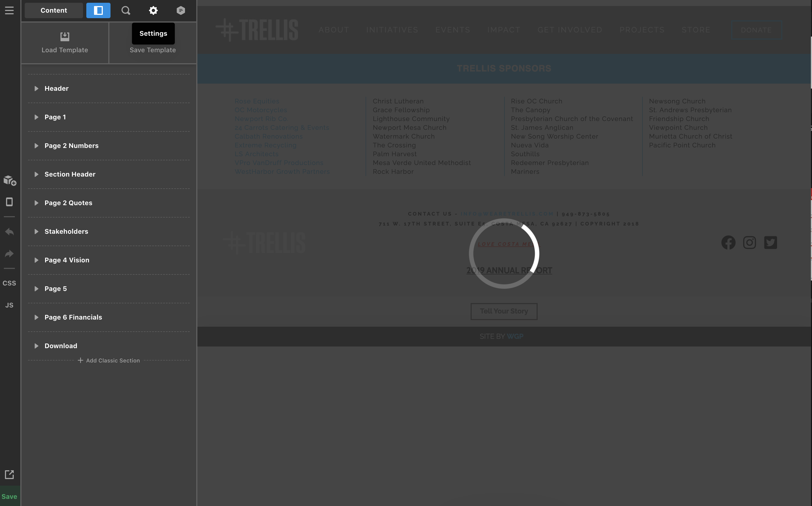The width and height of the screenshot is (812, 506).
Task: Open the 2019 Annual Report link
Action: click(509, 270)
